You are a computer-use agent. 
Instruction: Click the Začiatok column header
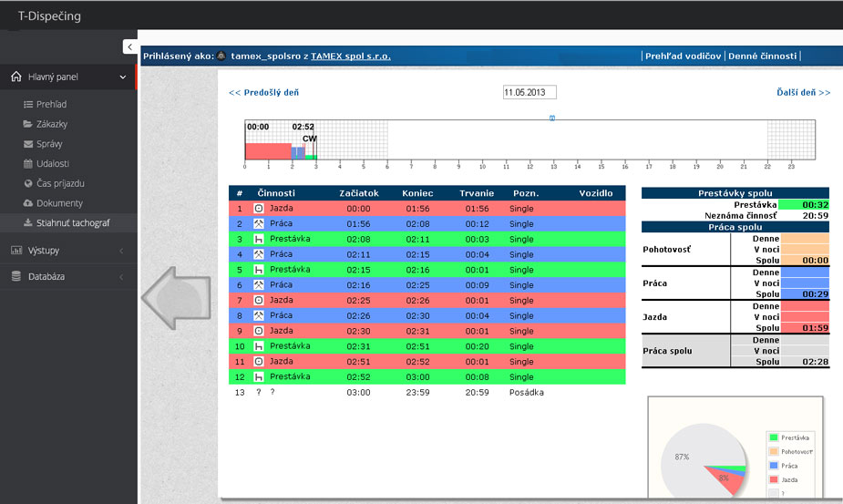click(359, 193)
